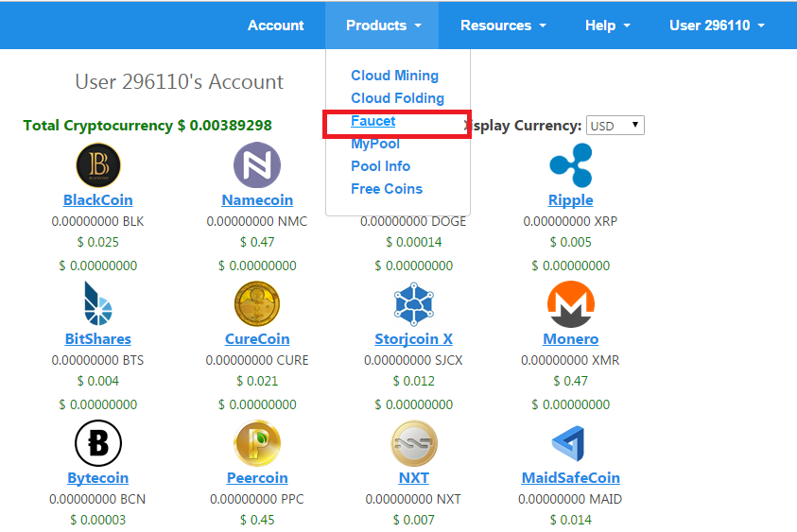Collapse the Products dropdown menu
Image resolution: width=797 pixels, height=532 pixels.
[x=383, y=26]
